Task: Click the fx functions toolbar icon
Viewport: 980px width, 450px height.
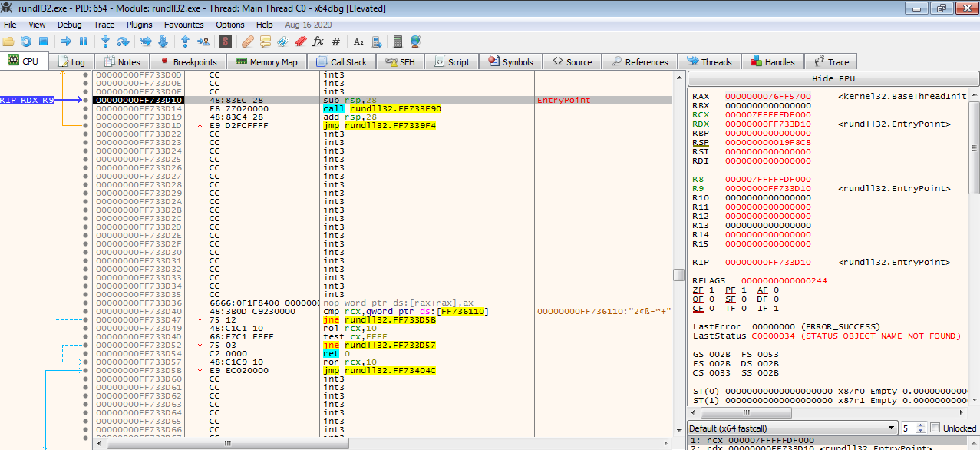Action: (x=318, y=41)
